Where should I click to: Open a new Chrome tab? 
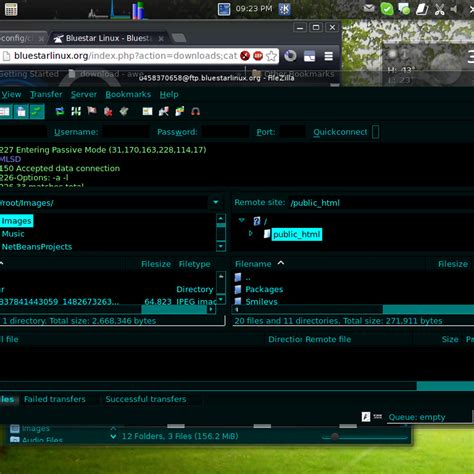(179, 38)
